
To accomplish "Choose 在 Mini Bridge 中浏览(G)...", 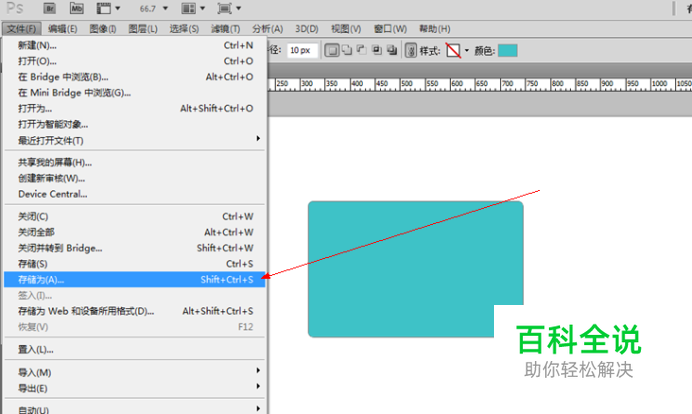I will (x=135, y=93).
